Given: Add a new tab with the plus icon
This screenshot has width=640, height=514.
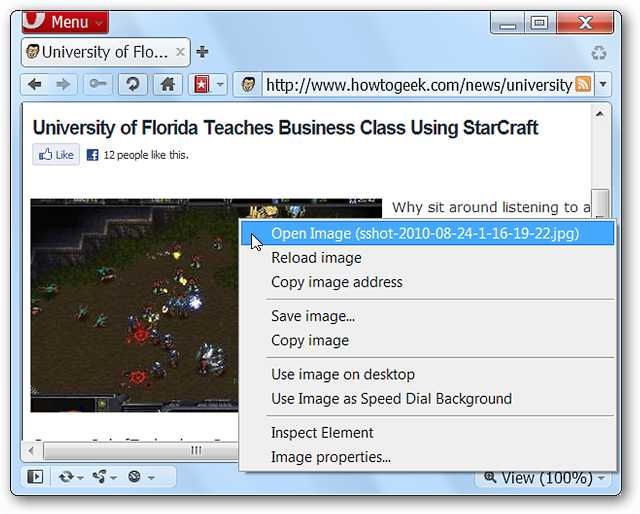Looking at the screenshot, I should [202, 52].
